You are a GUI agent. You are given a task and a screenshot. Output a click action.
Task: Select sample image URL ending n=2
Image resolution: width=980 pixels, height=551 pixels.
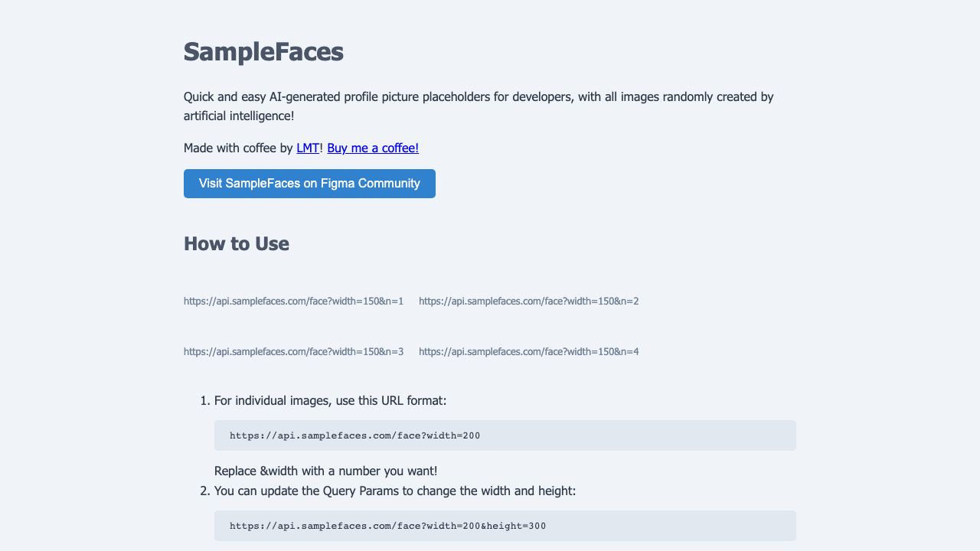pos(529,301)
